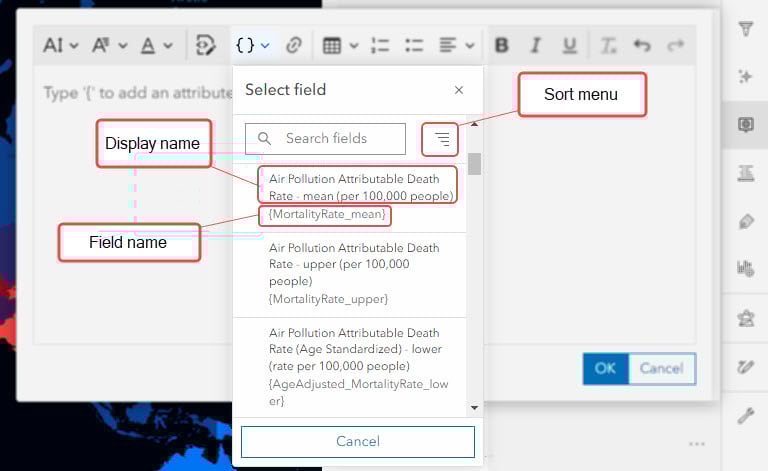Cancel the text editor dialog
The width and height of the screenshot is (768, 471).
coord(662,368)
